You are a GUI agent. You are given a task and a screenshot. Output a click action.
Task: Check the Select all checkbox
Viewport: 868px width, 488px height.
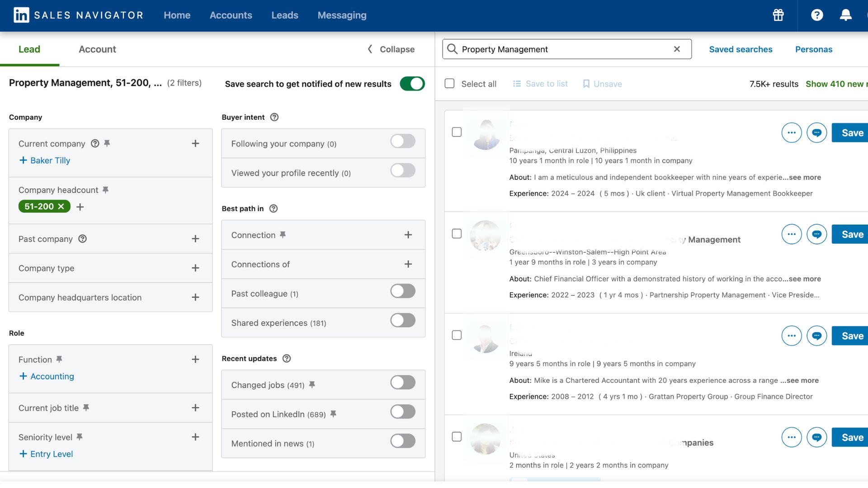[x=449, y=84]
